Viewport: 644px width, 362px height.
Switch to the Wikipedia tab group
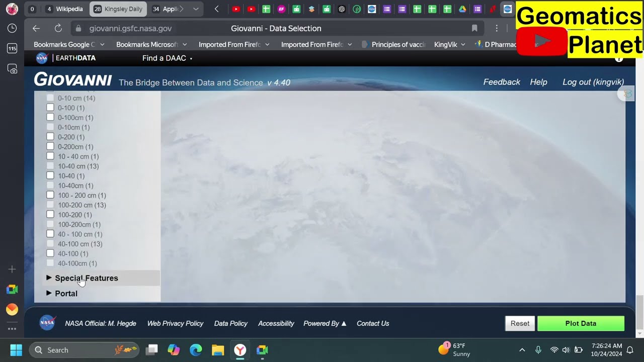pos(64,9)
